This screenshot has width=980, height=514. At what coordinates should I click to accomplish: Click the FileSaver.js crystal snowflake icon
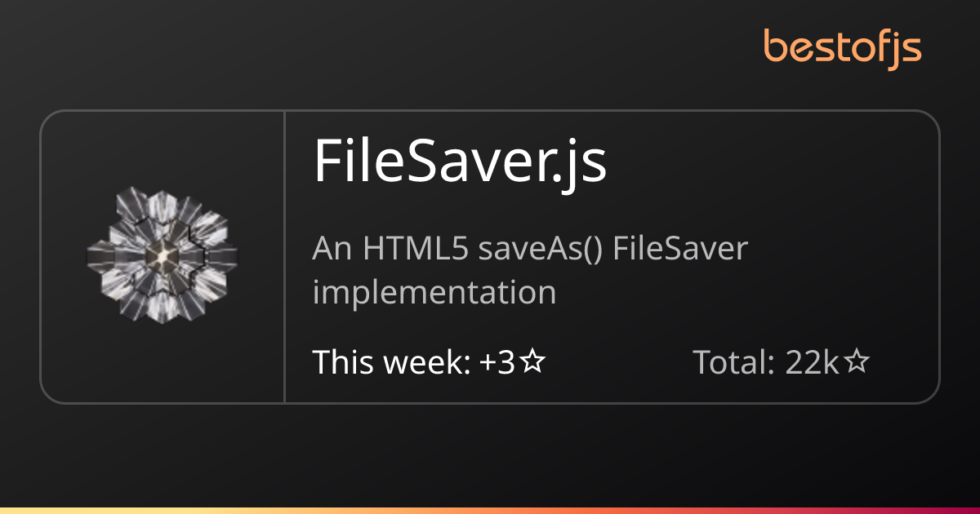coord(163,256)
